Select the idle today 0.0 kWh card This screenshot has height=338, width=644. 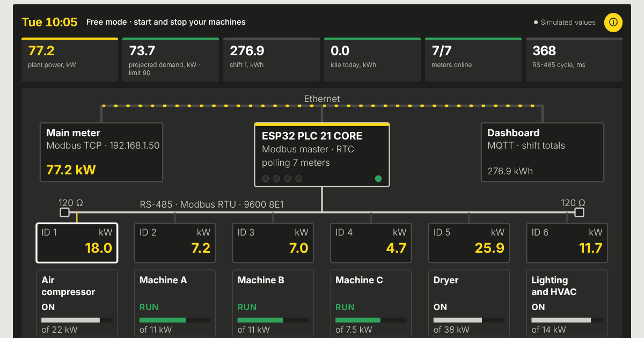point(372,60)
